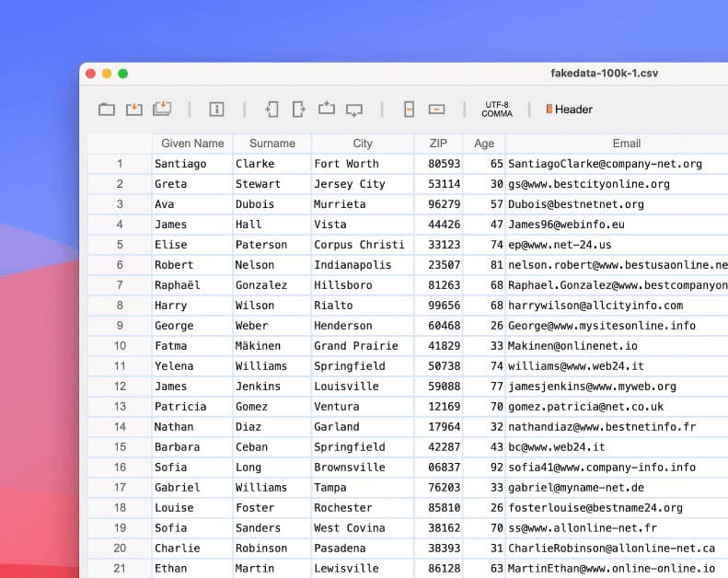Insert a row above

click(x=327, y=109)
